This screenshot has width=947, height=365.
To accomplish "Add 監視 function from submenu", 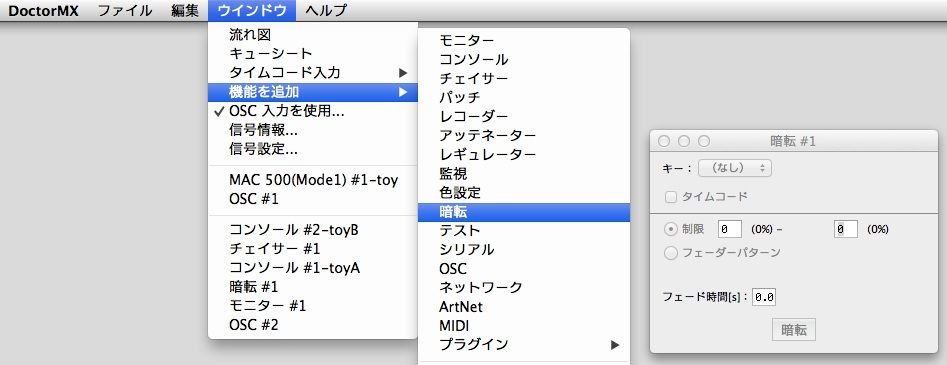I will coord(524,173).
